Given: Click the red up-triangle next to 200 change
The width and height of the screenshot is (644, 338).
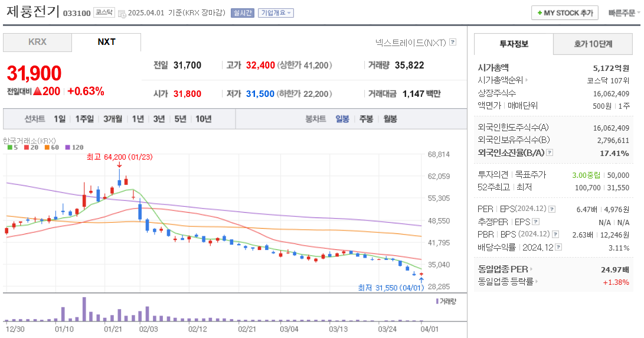Looking at the screenshot, I should pyautogui.click(x=37, y=91).
